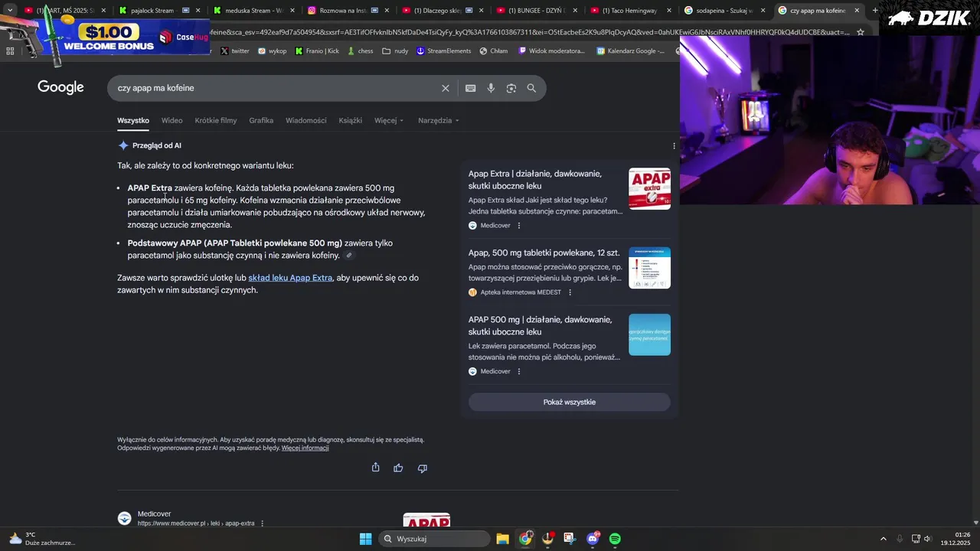Bookmark this page with the star icon

pos(861,32)
